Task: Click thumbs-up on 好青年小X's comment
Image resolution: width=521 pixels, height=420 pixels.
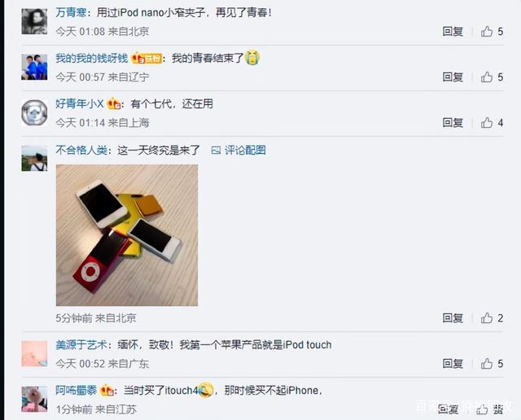Action: 487,123
